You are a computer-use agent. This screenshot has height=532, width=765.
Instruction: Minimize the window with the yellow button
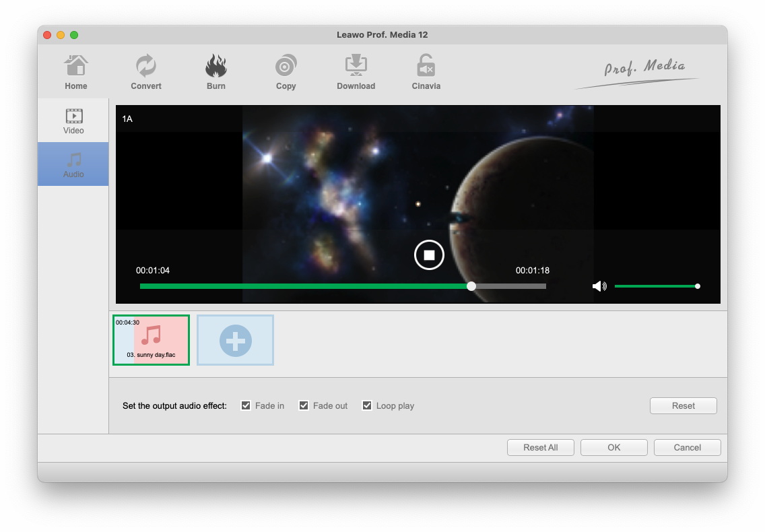point(61,34)
